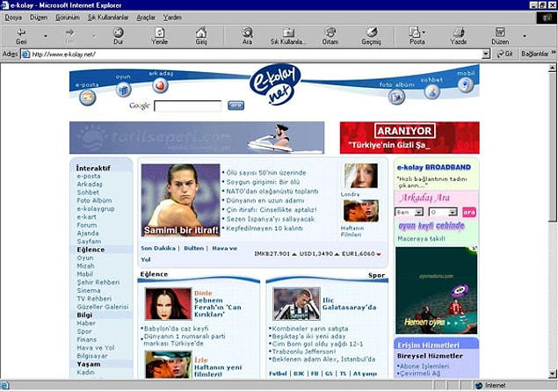Open the Yardım menu
The image size is (558, 392).
click(172, 18)
